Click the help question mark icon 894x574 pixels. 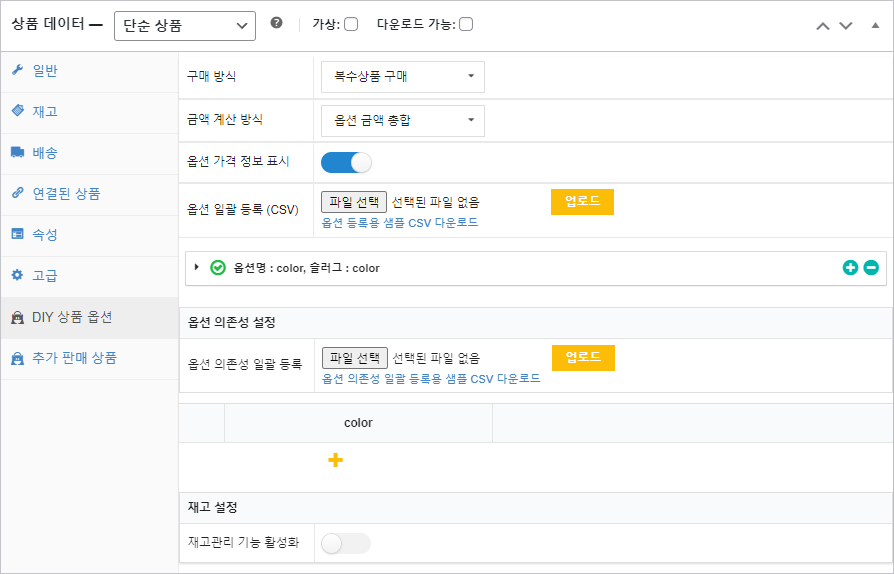tap(277, 24)
